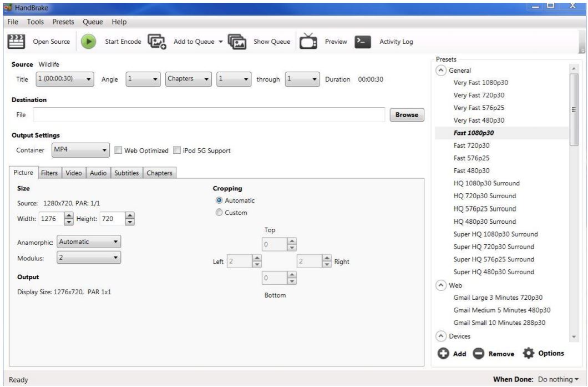
Task: Open the When Done dropdown
Action: 558,379
